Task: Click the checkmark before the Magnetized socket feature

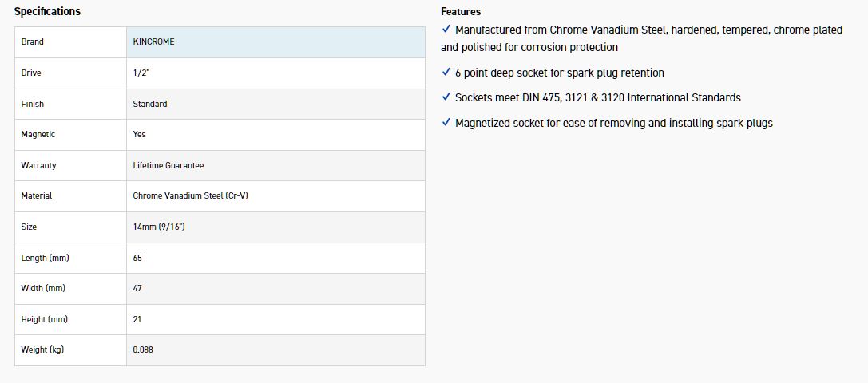Action: 446,123
